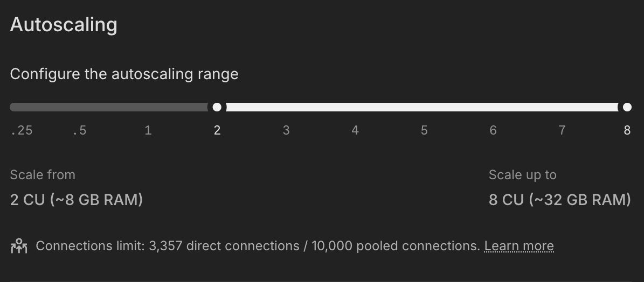
Task: Click the gray inactive slider track
Action: [108, 107]
